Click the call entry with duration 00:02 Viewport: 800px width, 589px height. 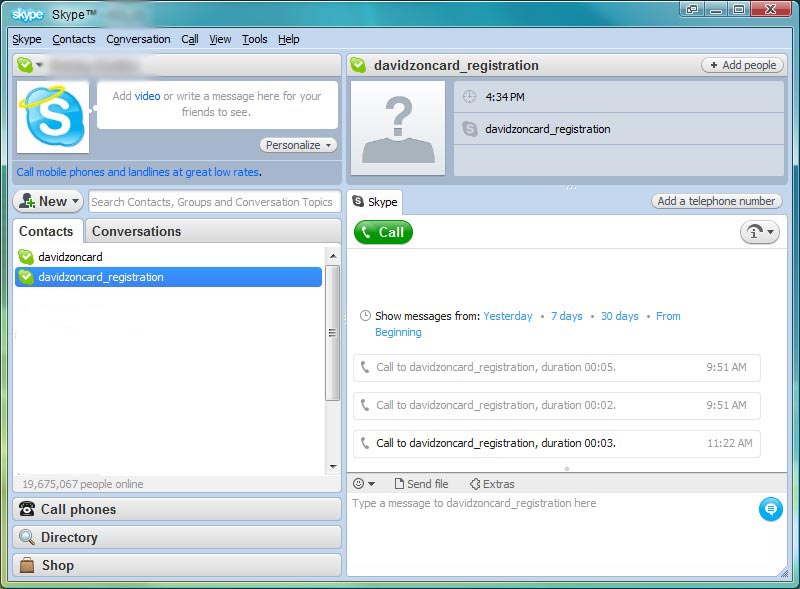(557, 405)
